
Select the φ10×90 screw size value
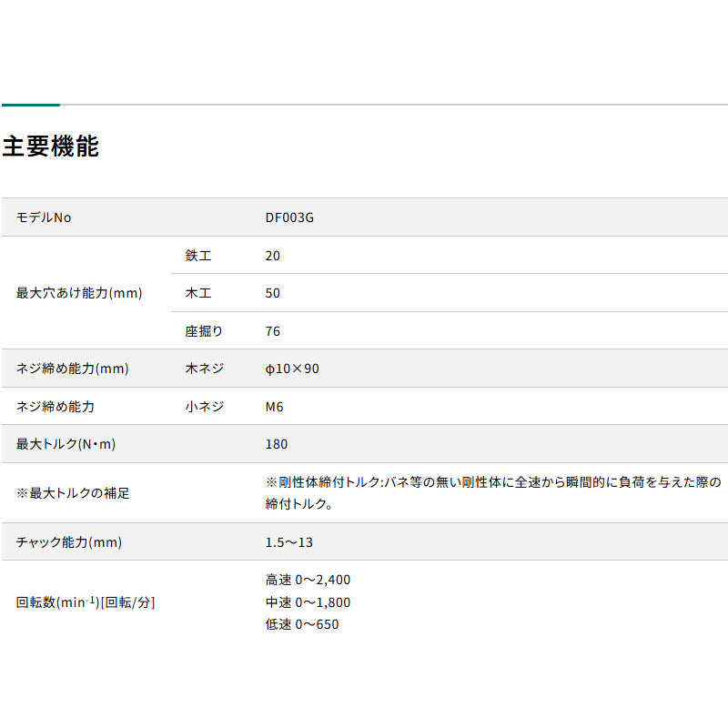coord(292,369)
